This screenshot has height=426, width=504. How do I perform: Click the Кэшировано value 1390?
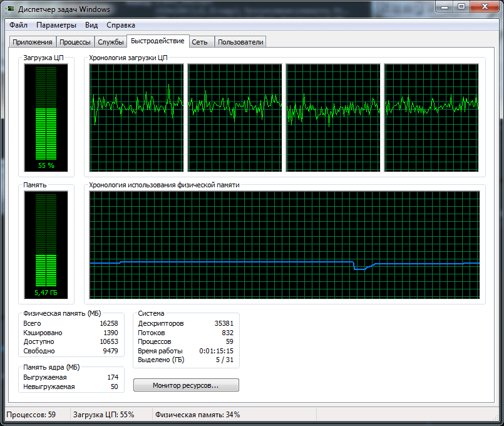tap(111, 333)
